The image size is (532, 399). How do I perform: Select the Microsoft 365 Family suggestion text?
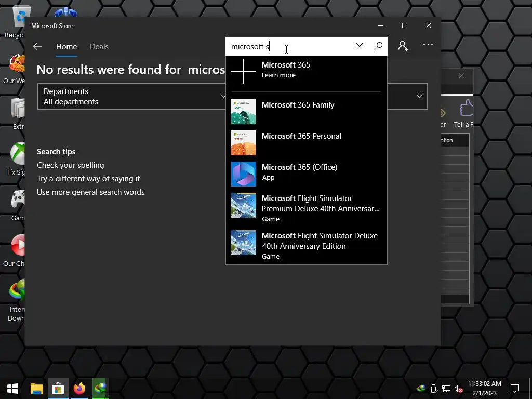[x=298, y=105]
